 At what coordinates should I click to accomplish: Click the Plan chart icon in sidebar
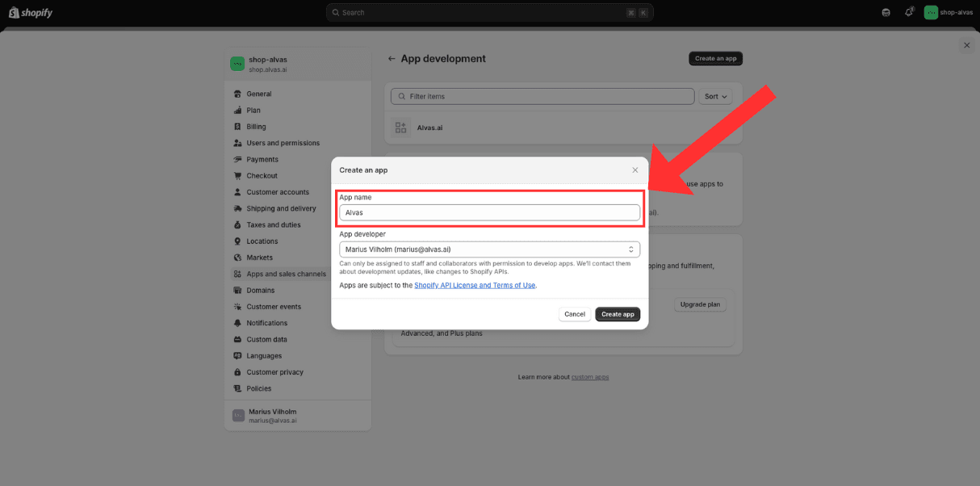(237, 110)
